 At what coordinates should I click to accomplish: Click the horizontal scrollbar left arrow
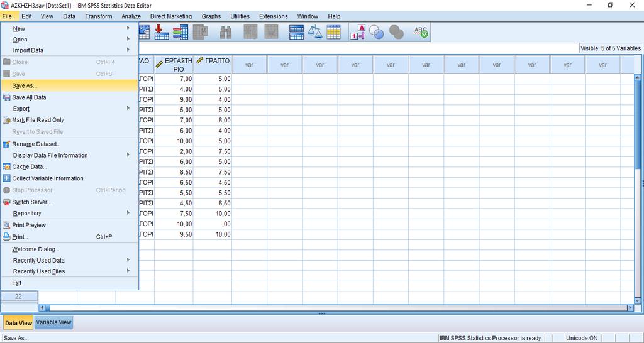click(x=42, y=308)
